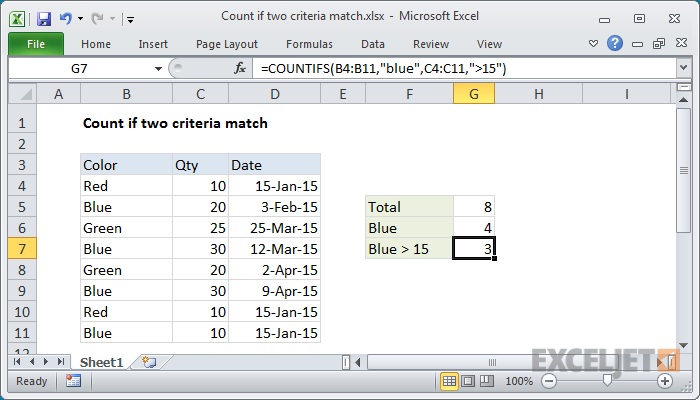Screen dimensions: 700x400
Task: Click the cell with date 12-Mar-15
Action: point(275,249)
